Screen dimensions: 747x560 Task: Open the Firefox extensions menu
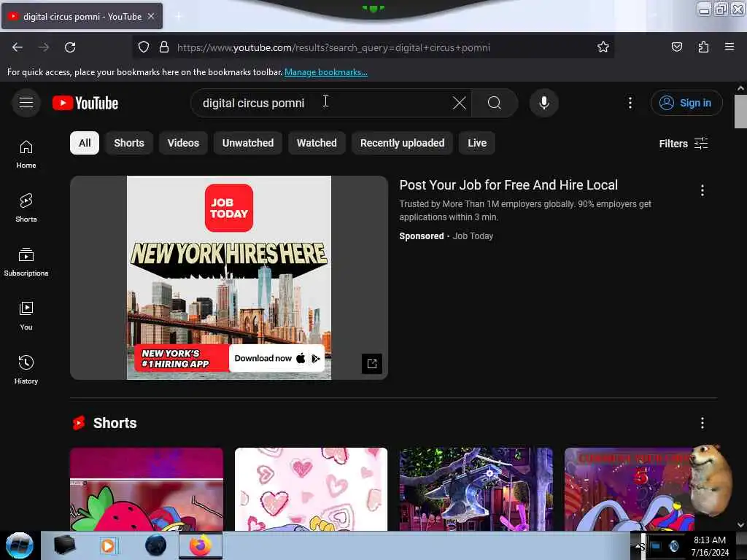[703, 47]
